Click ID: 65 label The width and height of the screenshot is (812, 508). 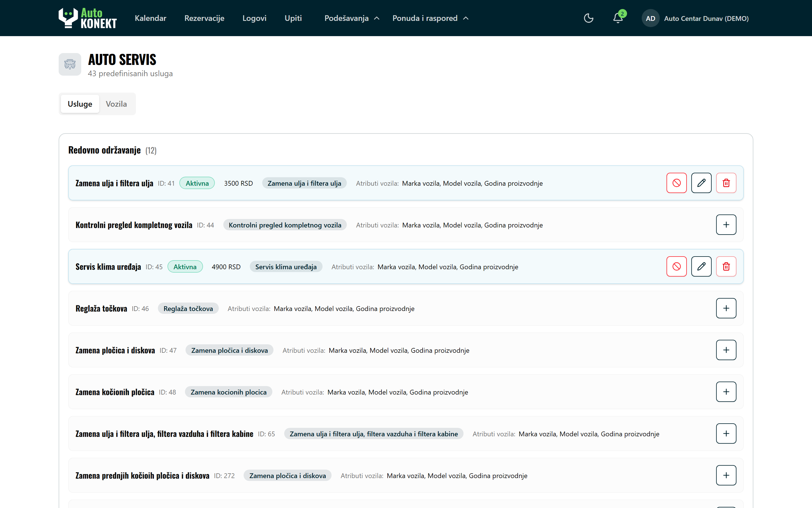pyautogui.click(x=266, y=434)
